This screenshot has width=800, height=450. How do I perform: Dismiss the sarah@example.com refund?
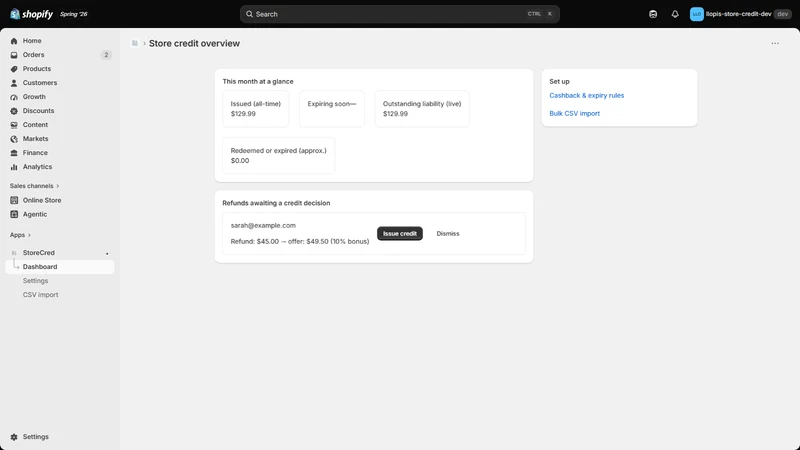point(447,234)
